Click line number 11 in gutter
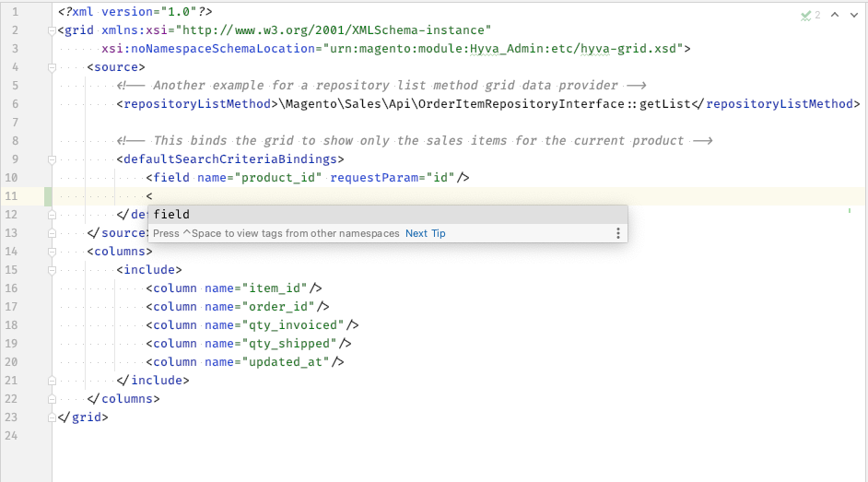The image size is (868, 482). click(11, 196)
